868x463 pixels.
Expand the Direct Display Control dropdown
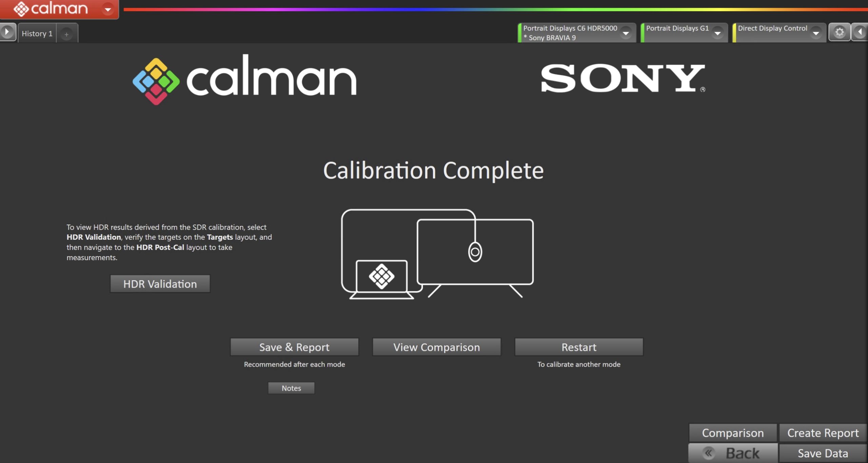[x=816, y=33]
